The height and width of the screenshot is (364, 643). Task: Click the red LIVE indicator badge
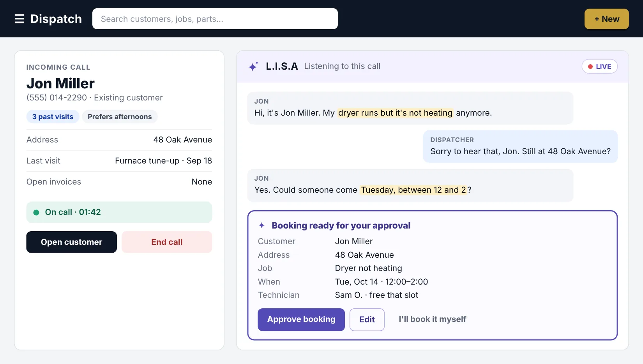pyautogui.click(x=599, y=67)
